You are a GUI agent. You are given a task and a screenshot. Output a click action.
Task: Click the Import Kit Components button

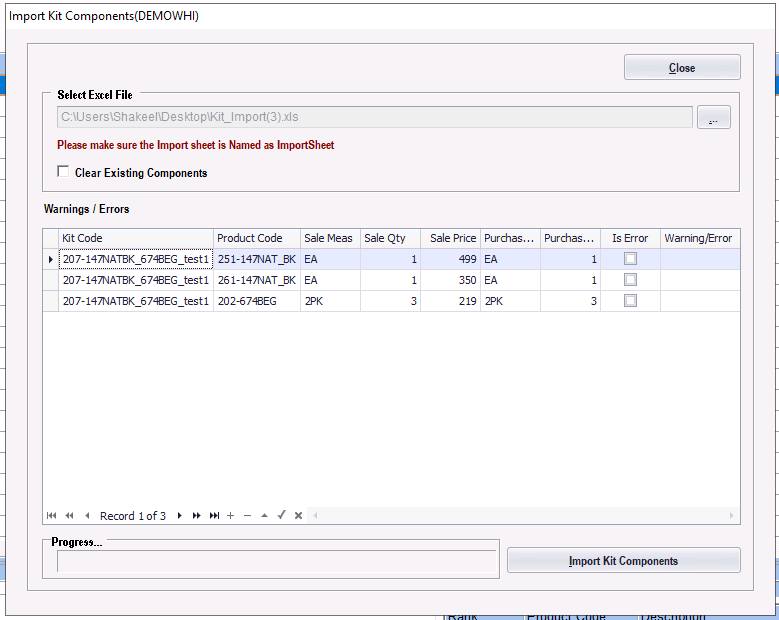pyautogui.click(x=623, y=561)
